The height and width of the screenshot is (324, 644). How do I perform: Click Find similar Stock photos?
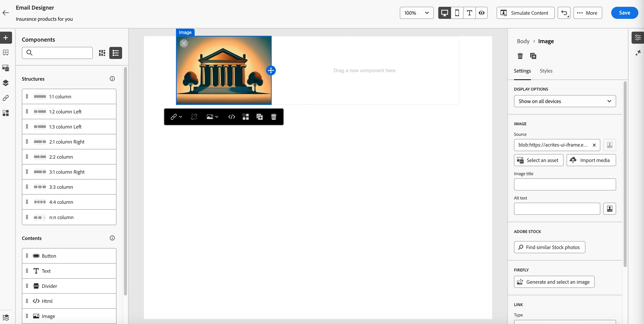coord(549,247)
